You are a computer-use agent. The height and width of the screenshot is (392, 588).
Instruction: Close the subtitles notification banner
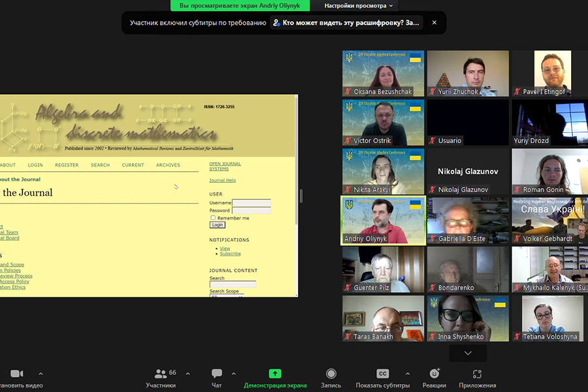434,23
